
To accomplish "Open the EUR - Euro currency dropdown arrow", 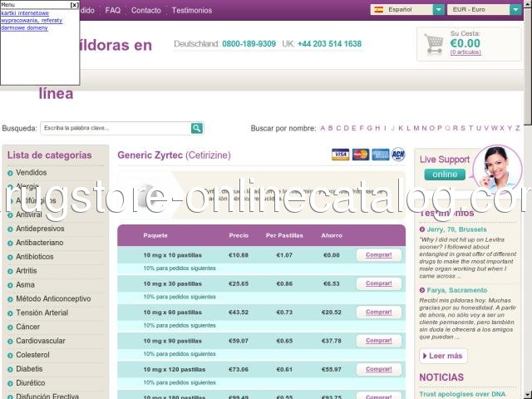I will click(x=515, y=9).
